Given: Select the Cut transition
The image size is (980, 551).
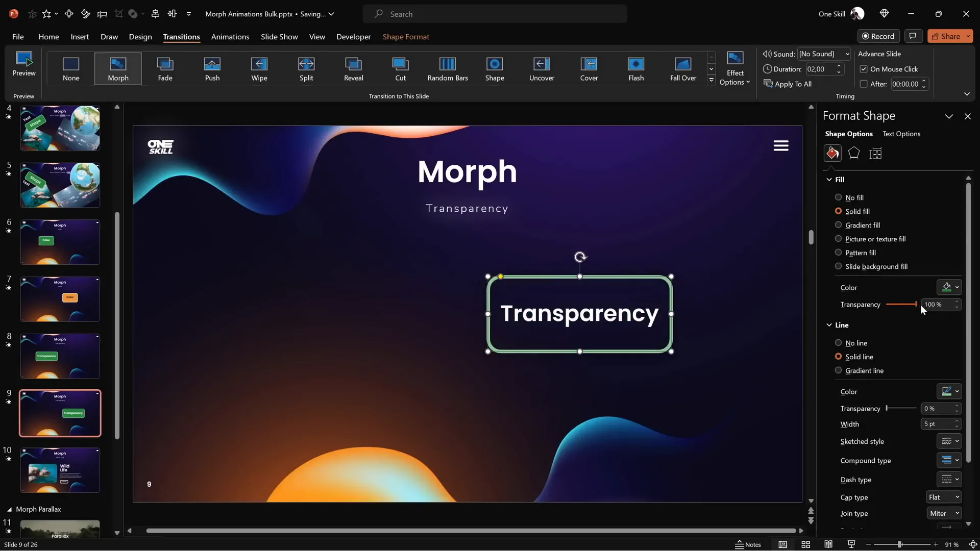Looking at the screenshot, I should click(x=401, y=69).
